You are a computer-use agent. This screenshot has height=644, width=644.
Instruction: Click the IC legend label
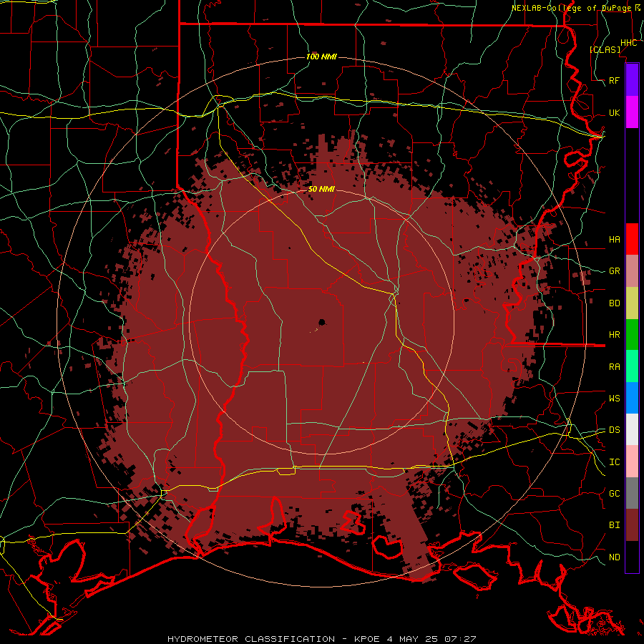614,462
